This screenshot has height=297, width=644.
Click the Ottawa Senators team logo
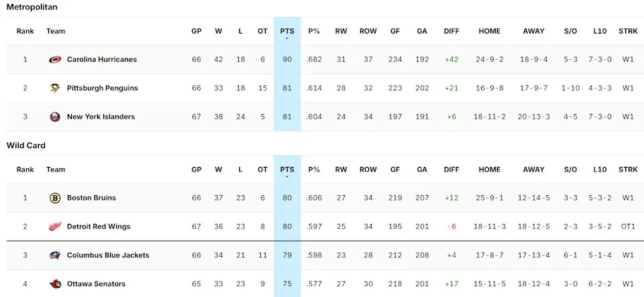coord(55,284)
